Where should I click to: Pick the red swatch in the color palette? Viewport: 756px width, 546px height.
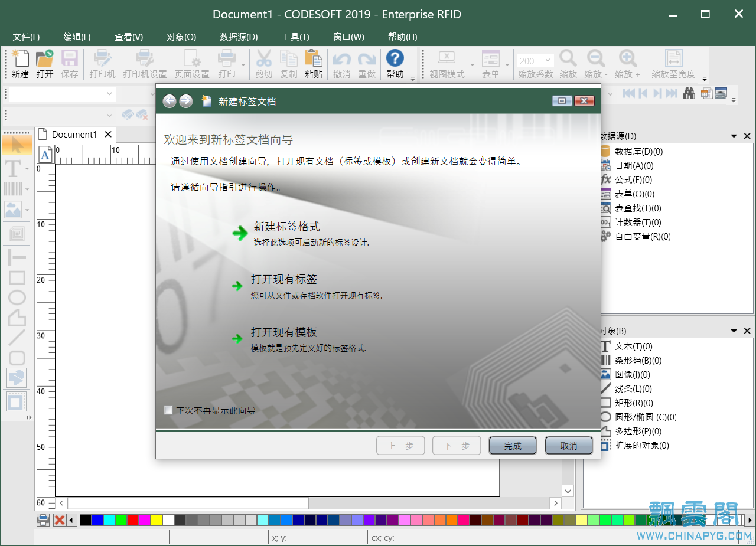[x=133, y=520]
